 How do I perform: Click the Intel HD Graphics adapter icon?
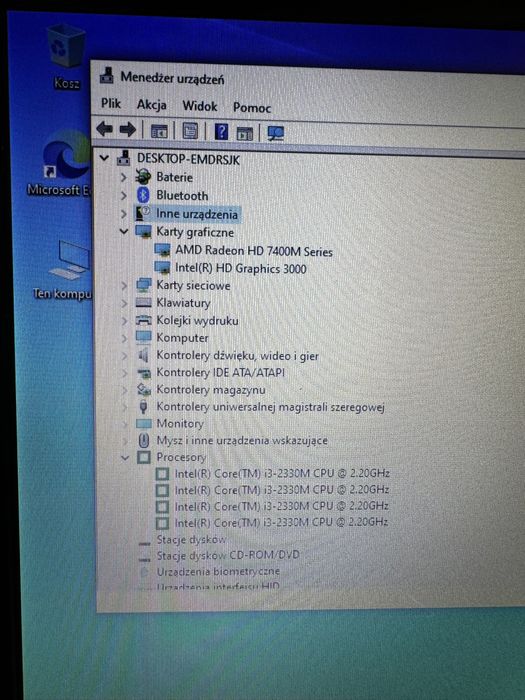(x=162, y=268)
